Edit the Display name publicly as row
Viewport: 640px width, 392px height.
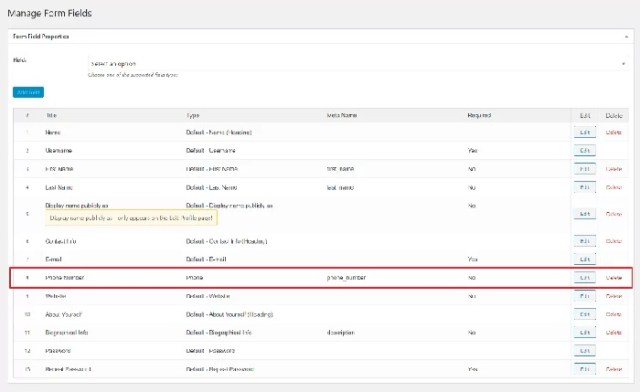pos(584,214)
